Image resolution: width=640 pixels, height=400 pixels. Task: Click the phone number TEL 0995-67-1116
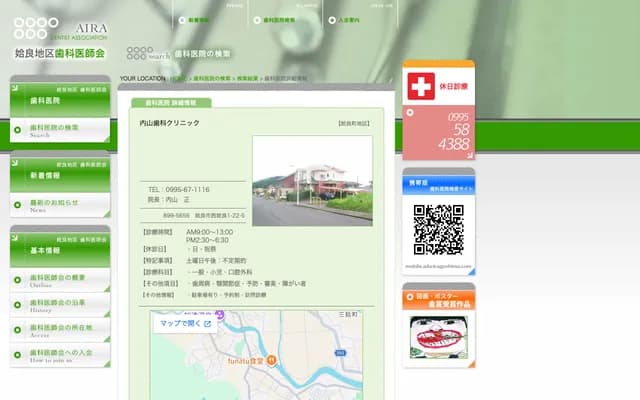coord(179,189)
